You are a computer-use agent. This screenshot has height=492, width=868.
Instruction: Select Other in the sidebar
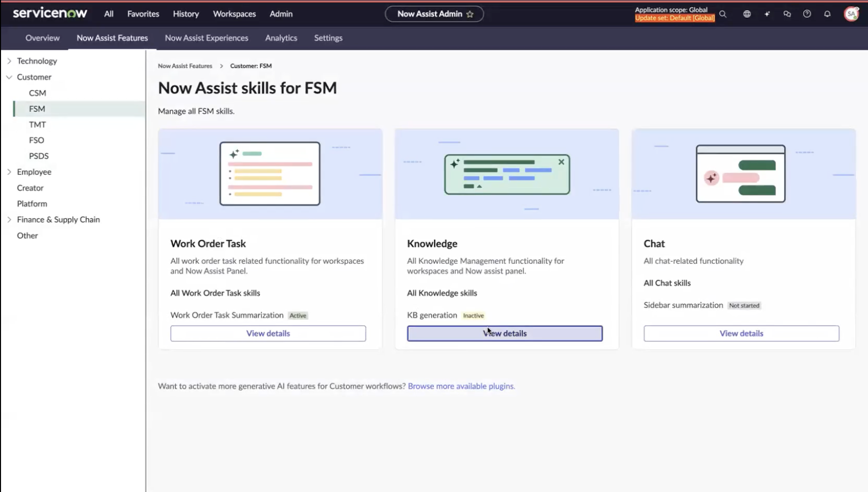tap(27, 235)
